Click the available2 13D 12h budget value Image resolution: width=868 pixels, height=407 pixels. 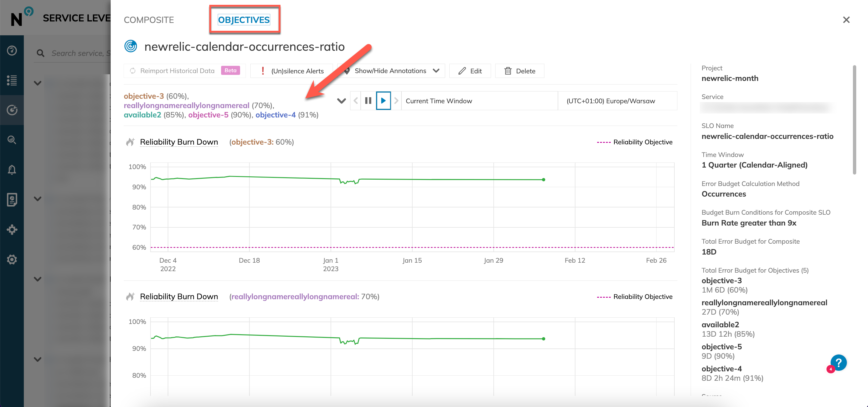pyautogui.click(x=728, y=334)
